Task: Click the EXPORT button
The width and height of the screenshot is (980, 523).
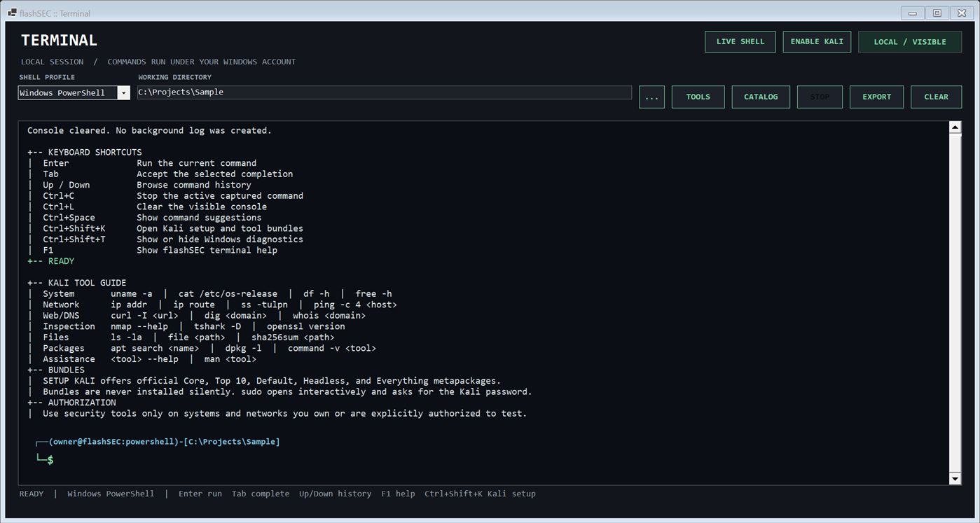Action: (877, 97)
